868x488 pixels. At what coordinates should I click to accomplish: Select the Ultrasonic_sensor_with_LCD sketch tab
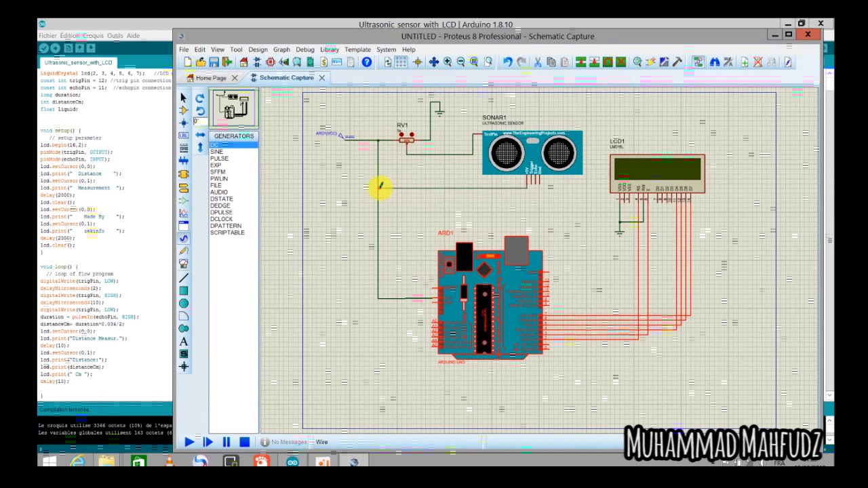78,62
